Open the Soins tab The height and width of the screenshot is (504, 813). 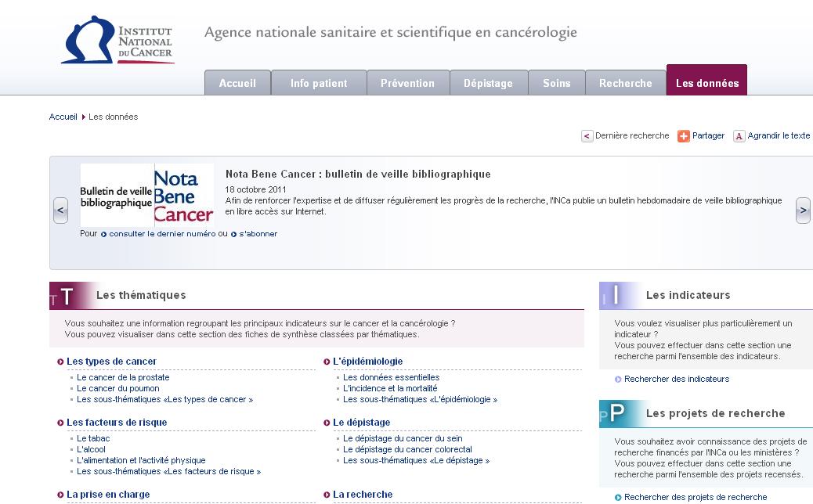557,83
